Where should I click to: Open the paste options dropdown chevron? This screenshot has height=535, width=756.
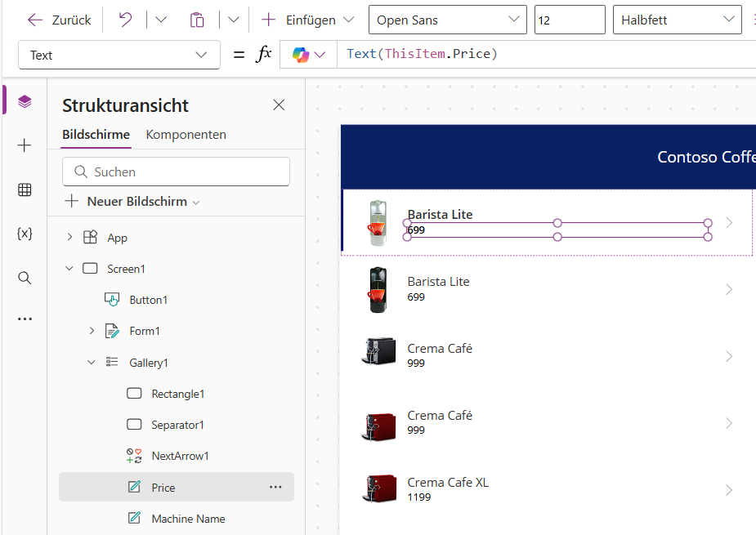234,20
